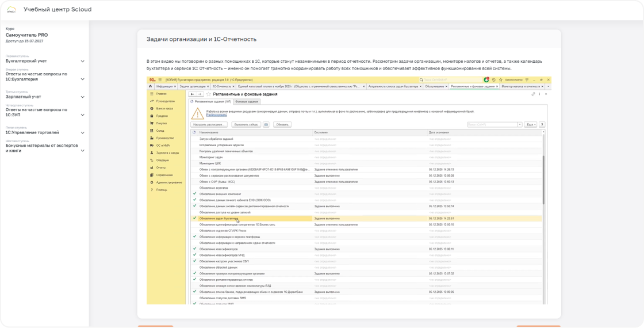The image size is (644, 328).
Task: Click the list search field beside Еще
Action: 492,124
